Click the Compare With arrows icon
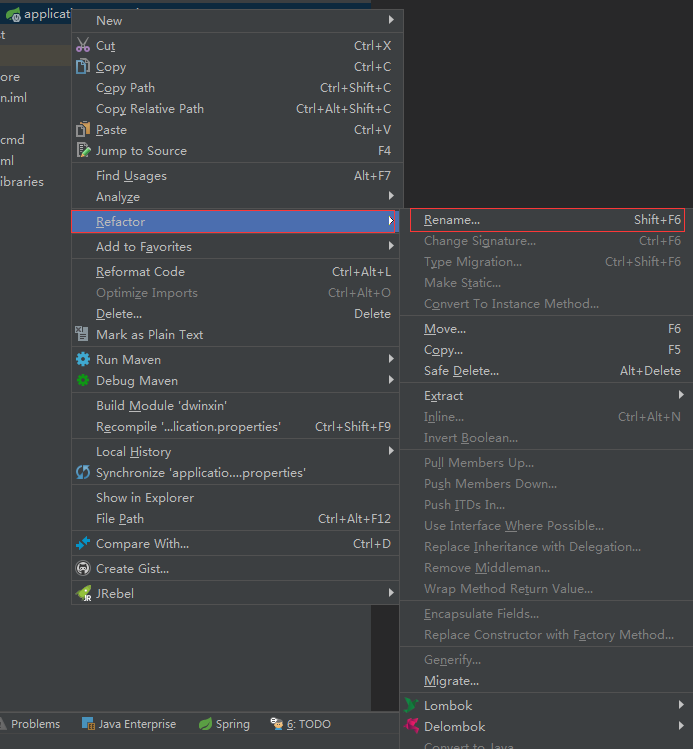The height and width of the screenshot is (749, 693). click(x=83, y=544)
